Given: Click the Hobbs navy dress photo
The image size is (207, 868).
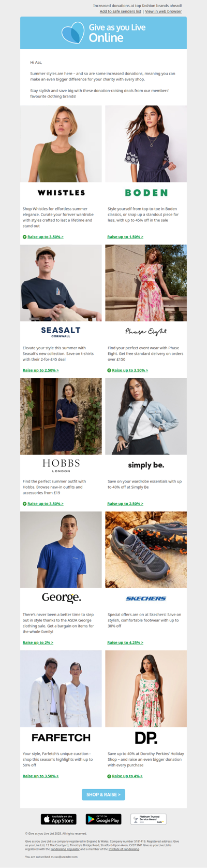Looking at the screenshot, I should click(61, 416).
